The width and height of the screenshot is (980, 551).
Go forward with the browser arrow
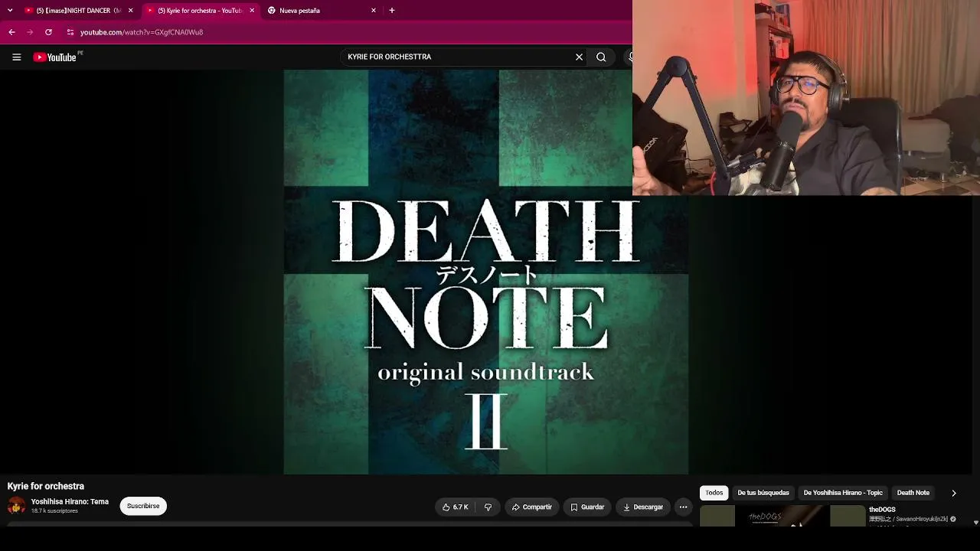(x=30, y=32)
